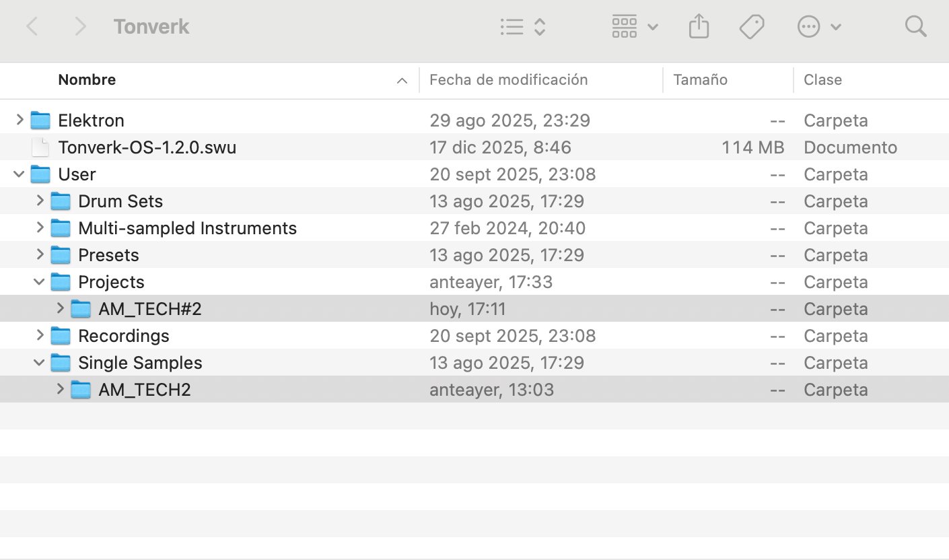Viewport: 949px width, 560px height.
Task: Go forward with the right arrow
Action: pos(81,27)
